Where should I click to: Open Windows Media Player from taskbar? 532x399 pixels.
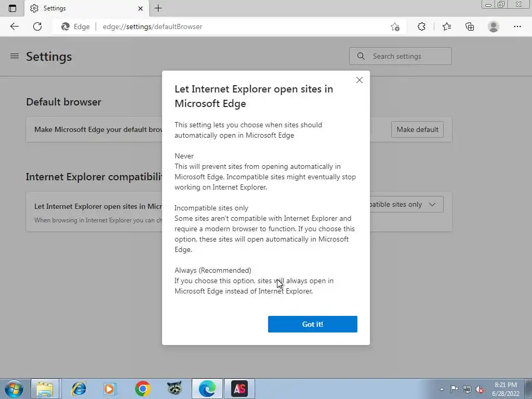(110, 389)
